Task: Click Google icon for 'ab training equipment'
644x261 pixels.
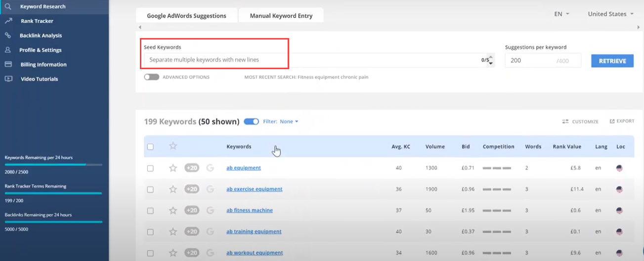Action: (210, 232)
